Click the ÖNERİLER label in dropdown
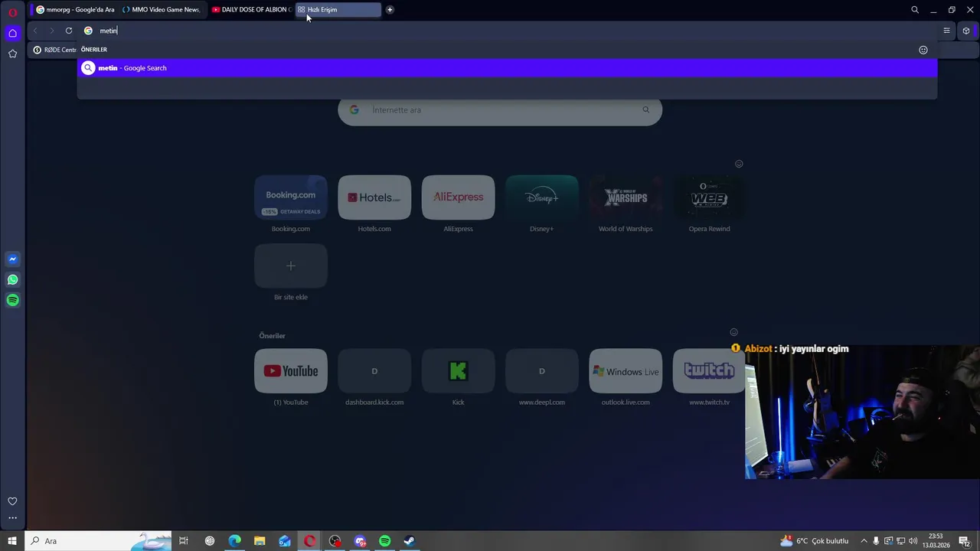Viewport: 980px width, 551px height. click(94, 50)
